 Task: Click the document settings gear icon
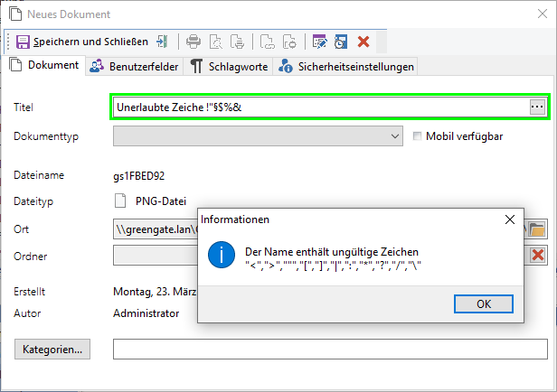pos(289,42)
